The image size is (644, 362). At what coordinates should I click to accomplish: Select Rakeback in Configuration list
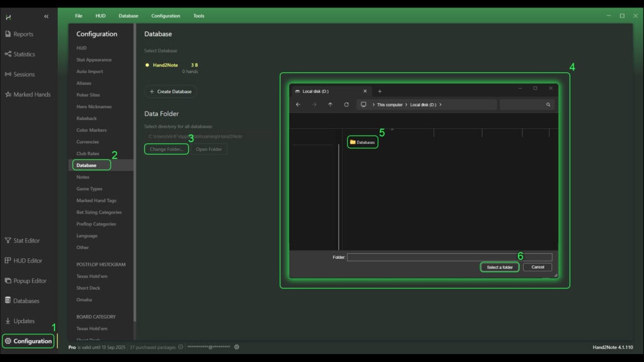87,118
